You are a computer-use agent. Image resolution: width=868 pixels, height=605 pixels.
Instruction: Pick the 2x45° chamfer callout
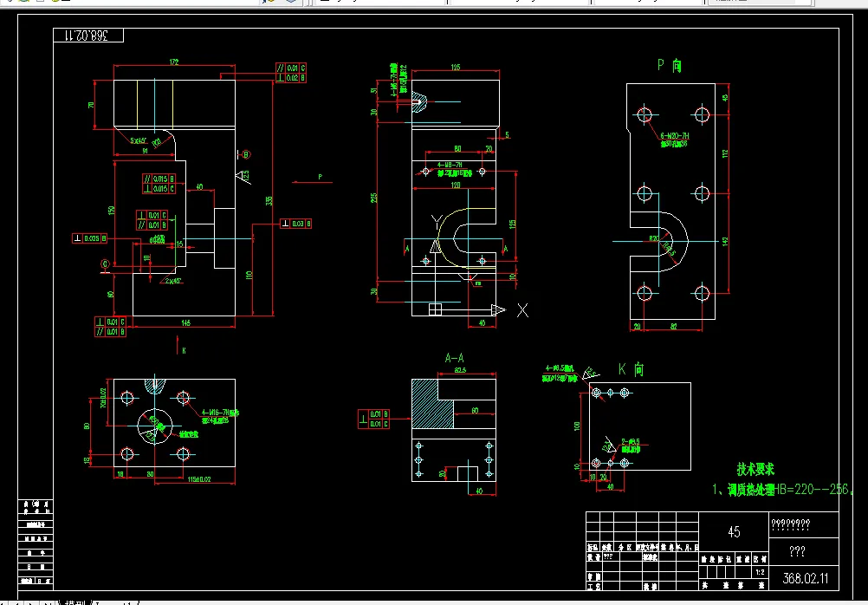tap(173, 281)
